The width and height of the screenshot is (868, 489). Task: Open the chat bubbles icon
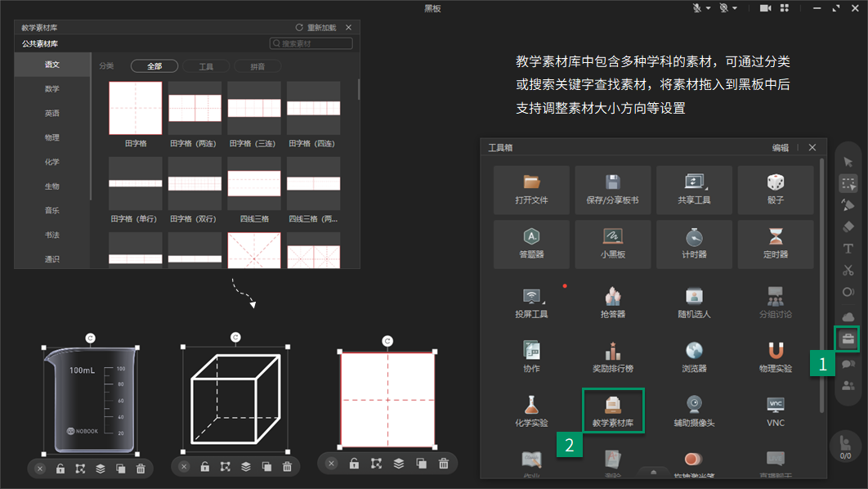(x=848, y=364)
